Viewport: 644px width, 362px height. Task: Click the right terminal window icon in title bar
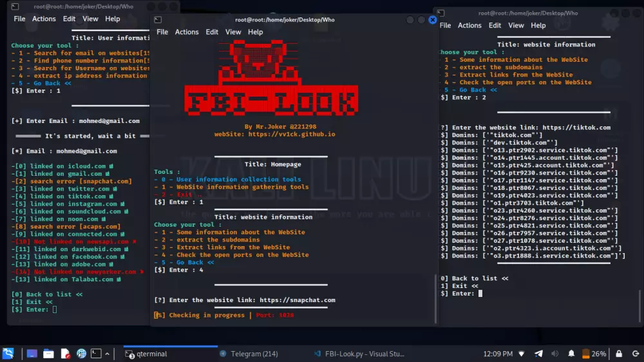(440, 13)
